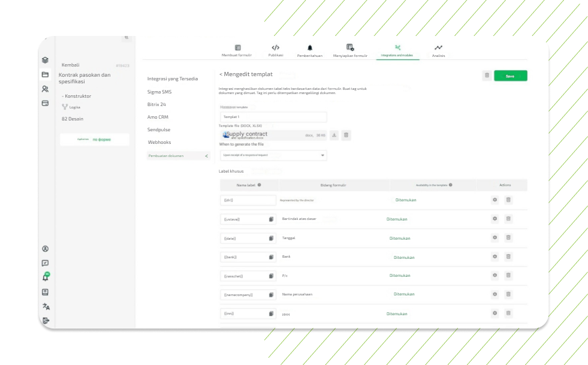This screenshot has width=588, height=365.
Task: Download the Supply contract template file
Action: click(334, 135)
